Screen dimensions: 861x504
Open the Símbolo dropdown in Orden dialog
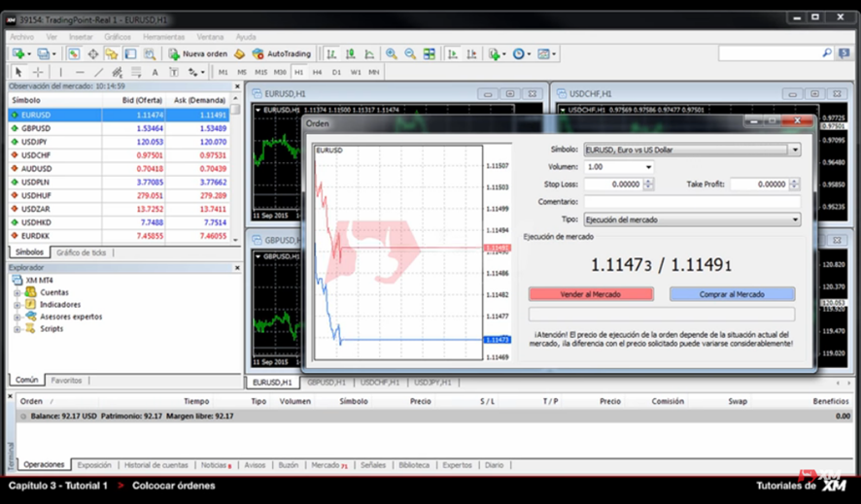point(795,150)
